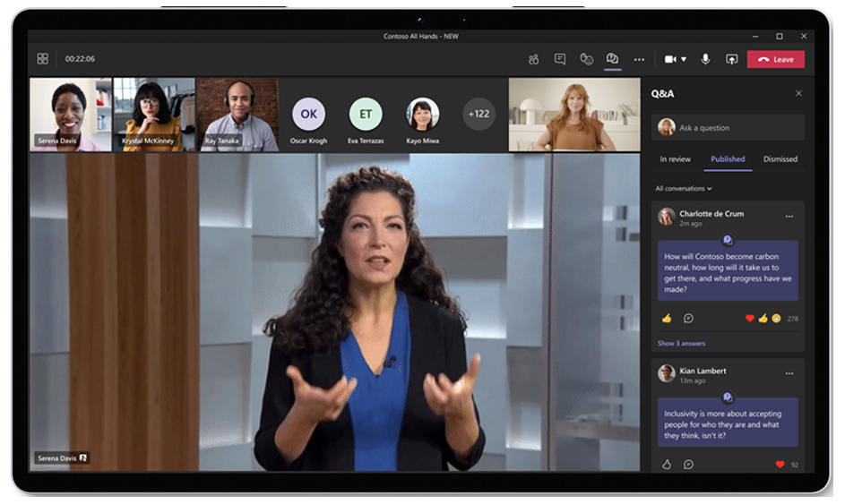Mute the microphone

(x=705, y=59)
